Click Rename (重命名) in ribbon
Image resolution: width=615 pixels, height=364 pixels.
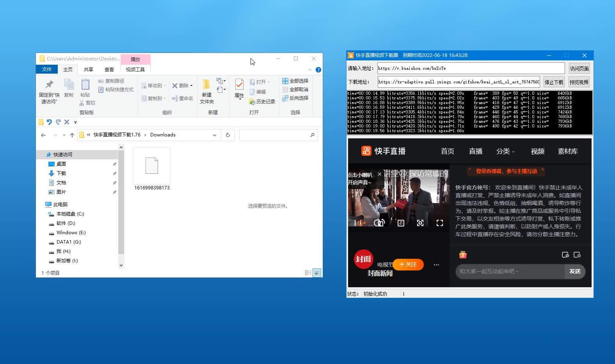(x=183, y=98)
